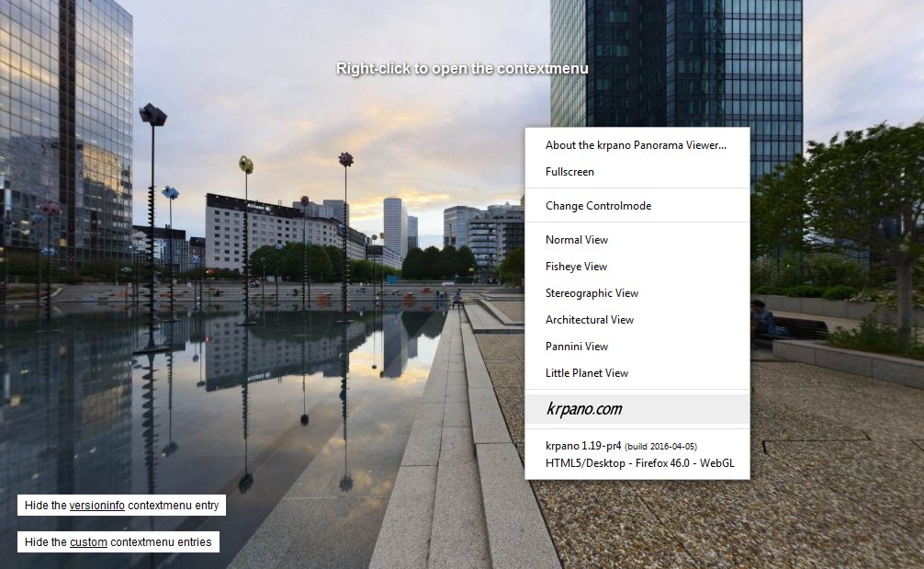
Task: Open About the krpano Panorama Viewer entry
Action: 636,145
